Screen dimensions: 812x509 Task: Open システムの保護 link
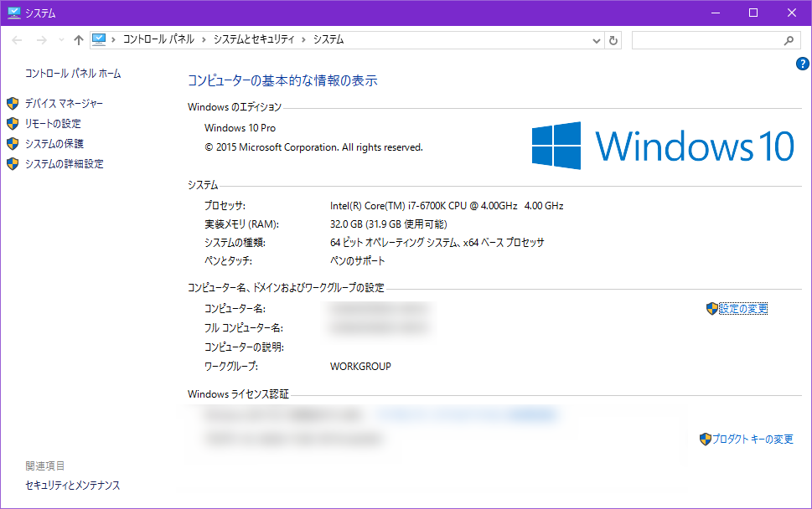point(54,144)
